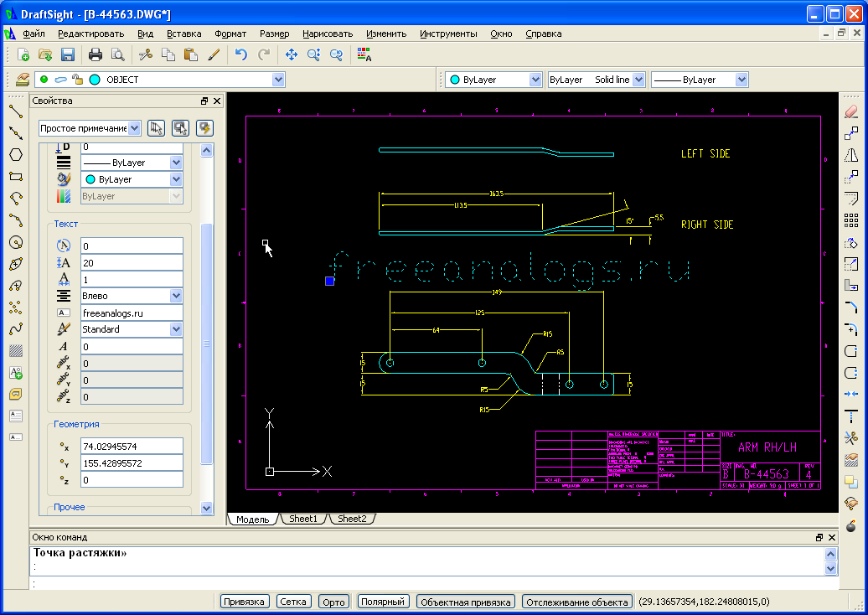Image resolution: width=868 pixels, height=615 pixels.
Task: Select the Circle tool icon
Action: (16, 242)
